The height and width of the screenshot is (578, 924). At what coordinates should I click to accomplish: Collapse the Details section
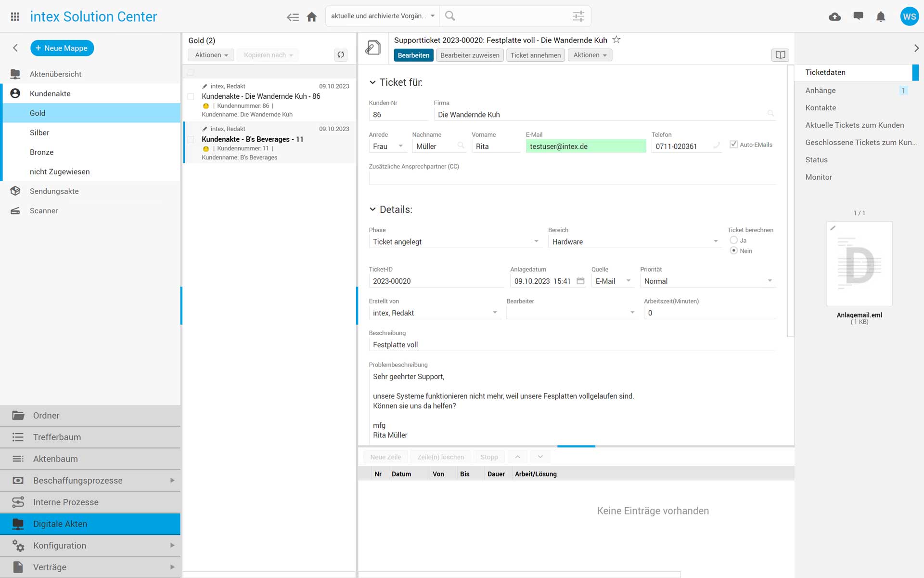point(372,210)
